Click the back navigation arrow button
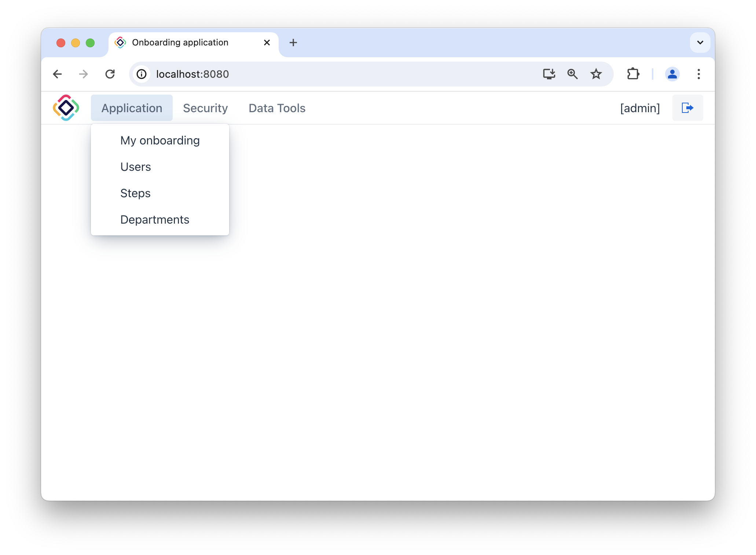 57,73
